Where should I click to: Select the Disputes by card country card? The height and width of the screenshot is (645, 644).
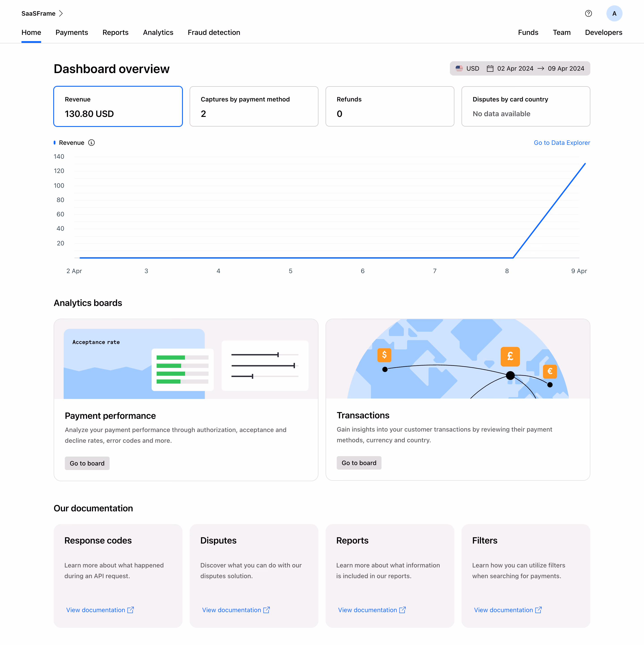(526, 107)
